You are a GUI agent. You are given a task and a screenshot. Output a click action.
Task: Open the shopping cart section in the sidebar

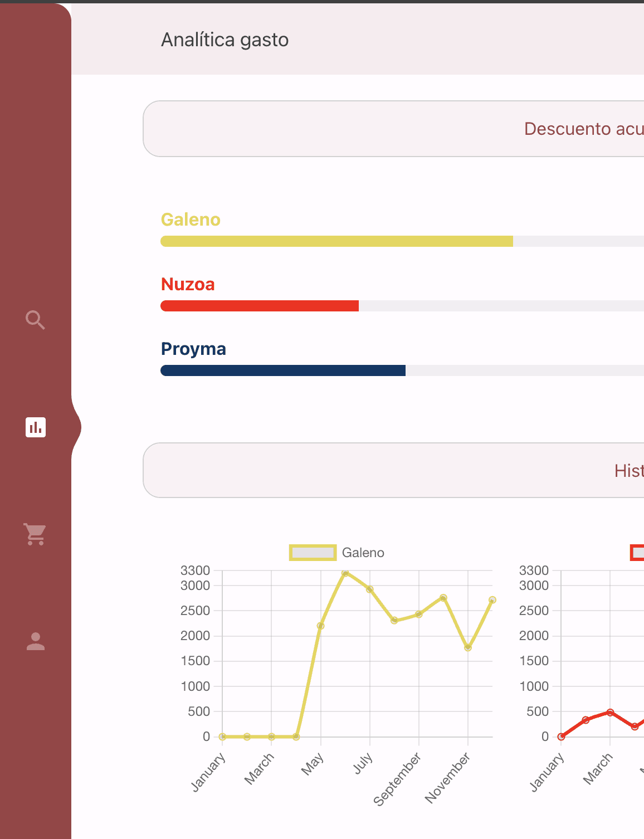pyautogui.click(x=36, y=534)
